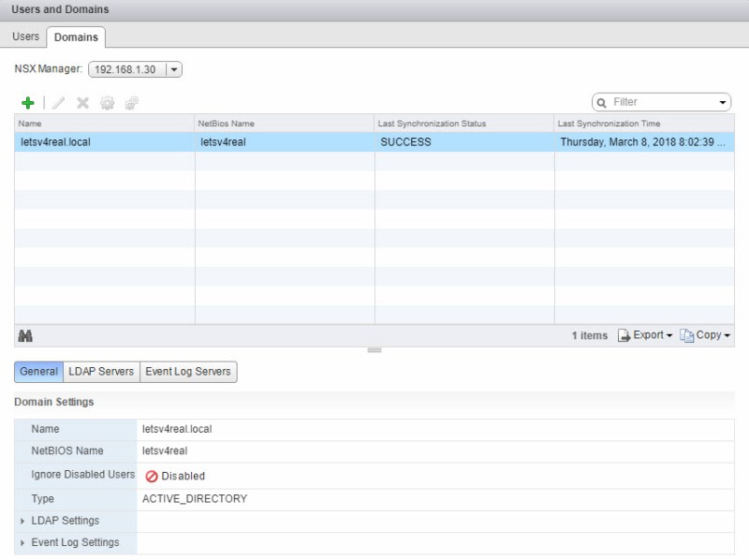749x560 pixels.
Task: Click inside the Filter text field
Action: (x=663, y=102)
